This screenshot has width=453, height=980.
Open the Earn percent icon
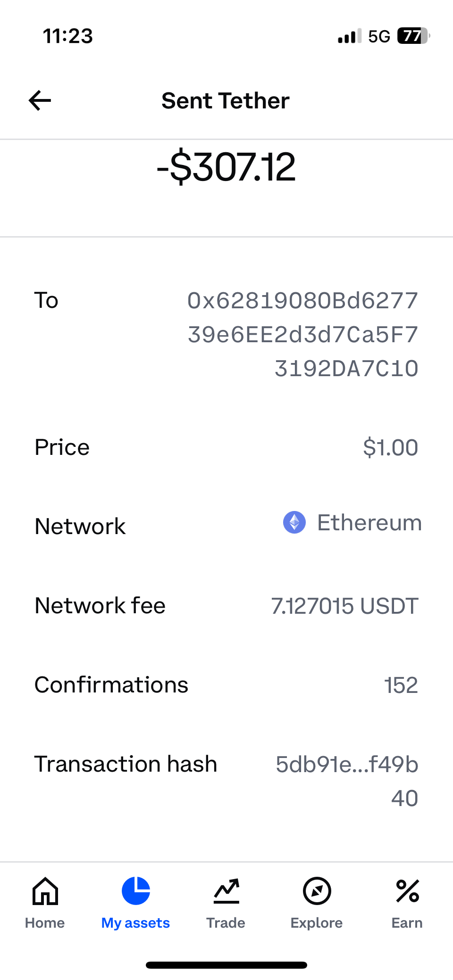(407, 891)
